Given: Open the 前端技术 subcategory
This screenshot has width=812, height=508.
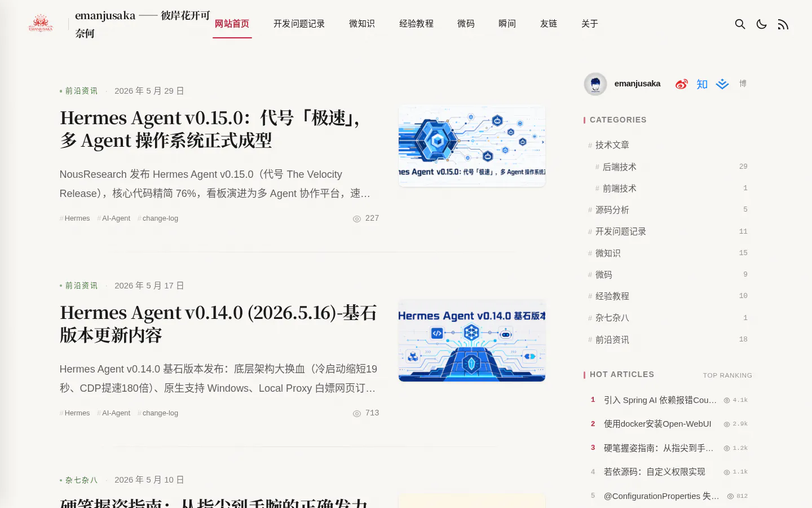Looking at the screenshot, I should [x=670, y=188].
